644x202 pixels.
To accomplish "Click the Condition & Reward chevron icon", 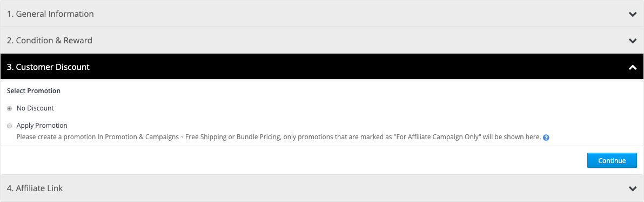I will tap(633, 41).
